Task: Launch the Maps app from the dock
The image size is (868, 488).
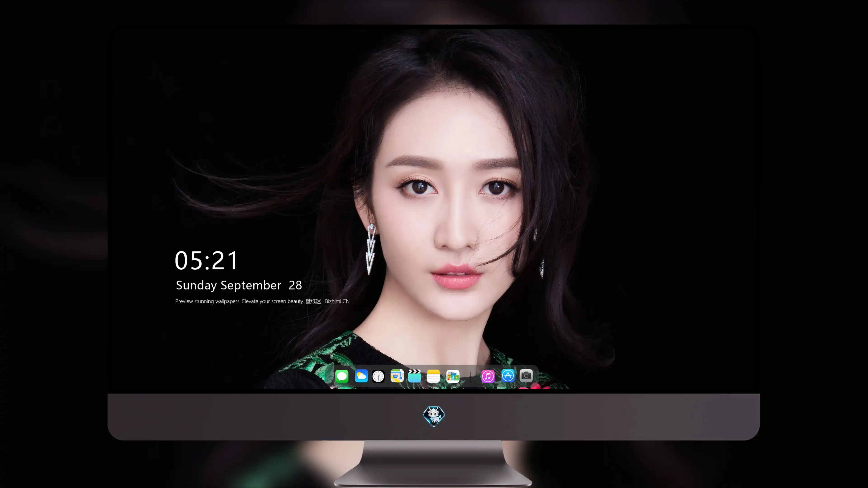Action: 397,376
